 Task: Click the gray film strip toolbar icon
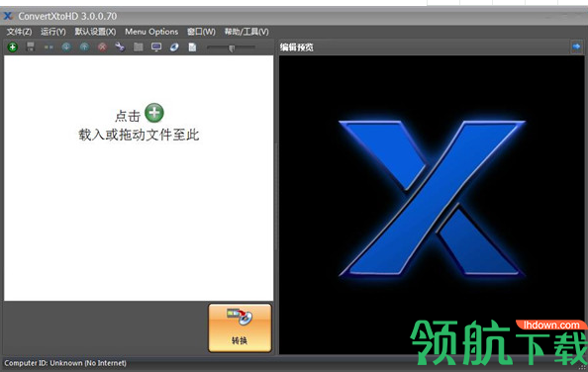139,46
